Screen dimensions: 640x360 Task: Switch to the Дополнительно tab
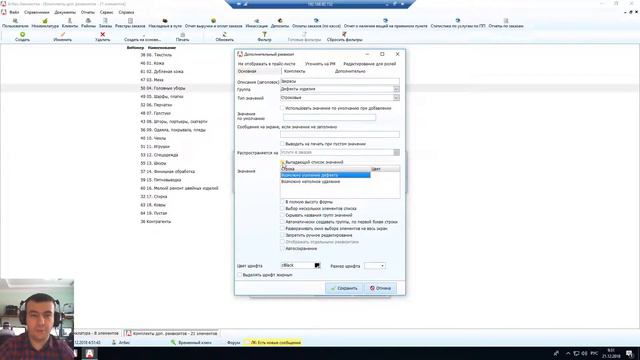tap(350, 71)
